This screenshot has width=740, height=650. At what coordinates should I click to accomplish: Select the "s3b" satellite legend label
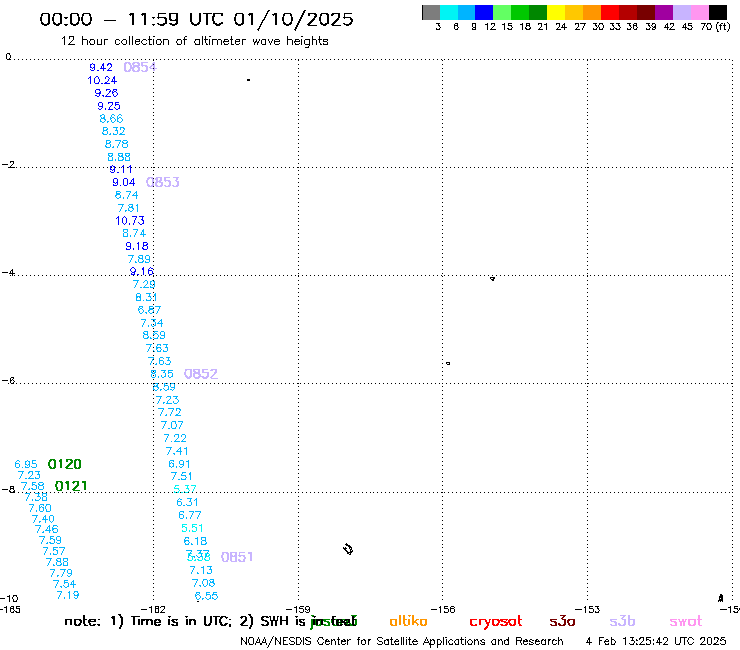pyautogui.click(x=622, y=621)
